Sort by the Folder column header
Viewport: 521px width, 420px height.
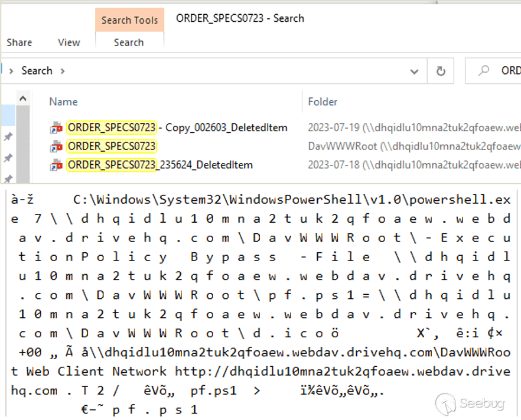[323, 102]
